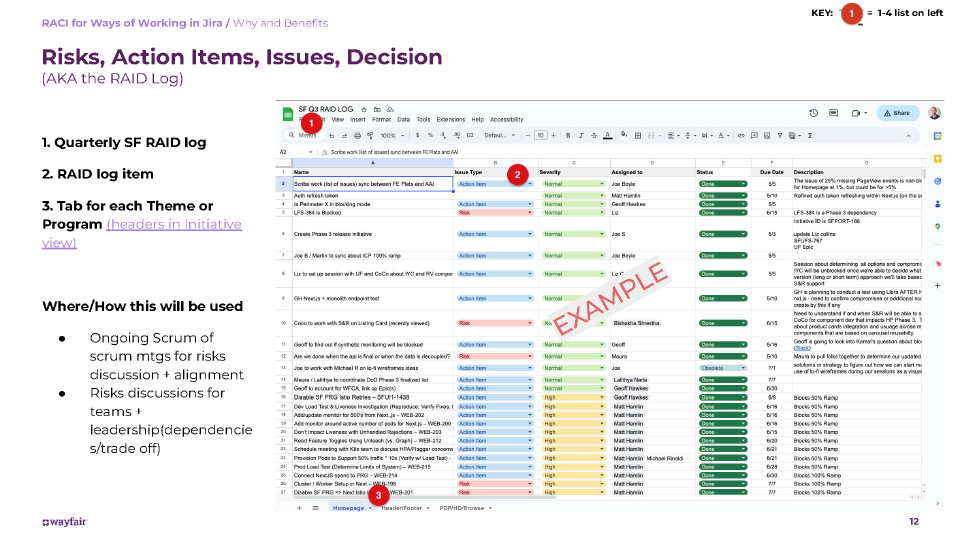Open Contacts in the side panel
This screenshot has height=540, width=960.
tap(937, 204)
